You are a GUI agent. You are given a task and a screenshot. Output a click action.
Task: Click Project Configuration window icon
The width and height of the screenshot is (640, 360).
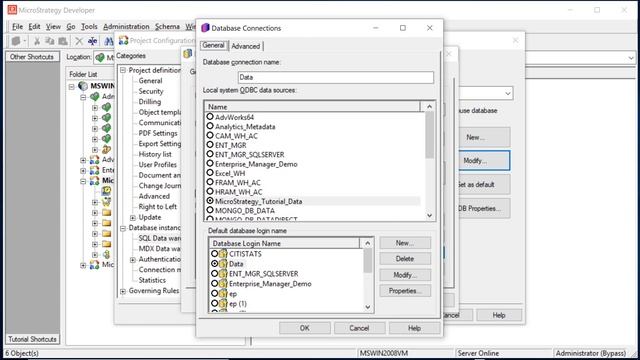click(x=123, y=40)
